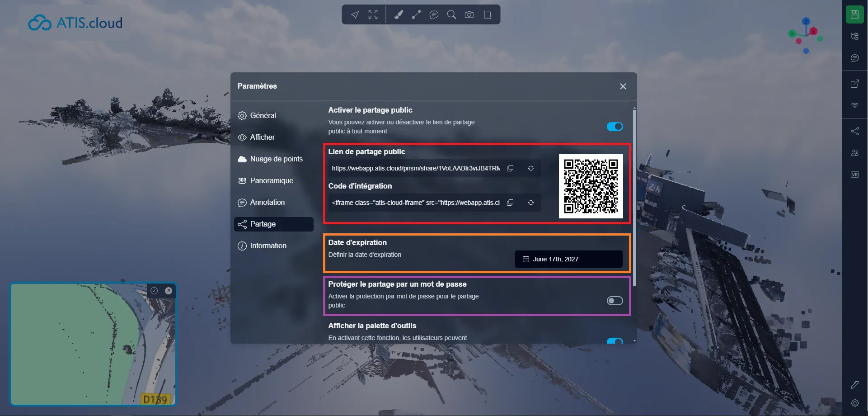
Task: Click the green save icon
Action: tap(854, 14)
